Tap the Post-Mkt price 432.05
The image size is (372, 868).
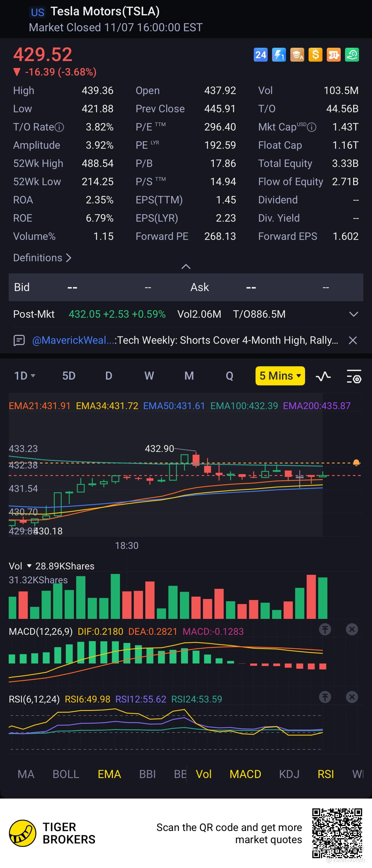click(x=85, y=314)
